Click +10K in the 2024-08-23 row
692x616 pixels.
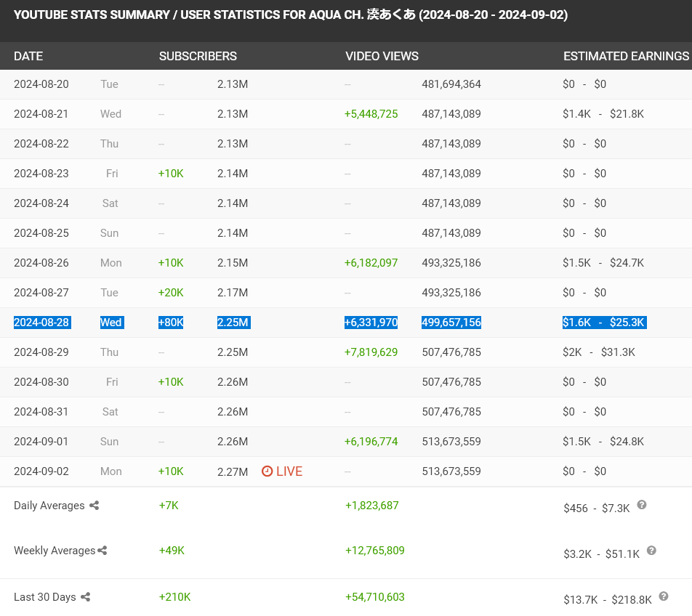coord(171,174)
